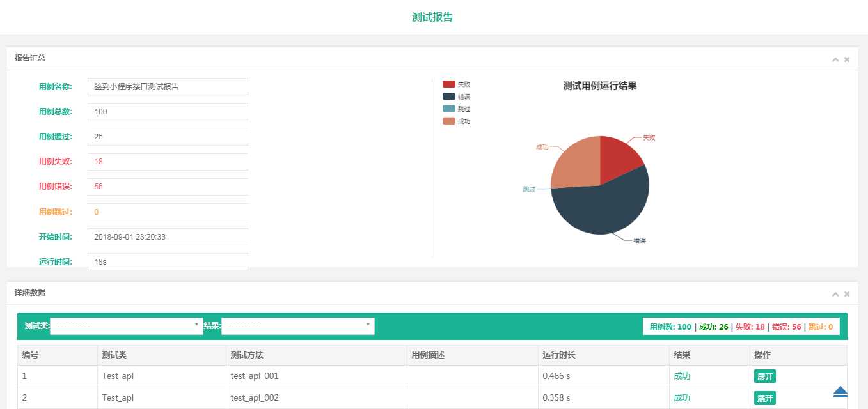Click 成功 result in test_api_001 row
868x409 pixels.
(x=682, y=376)
